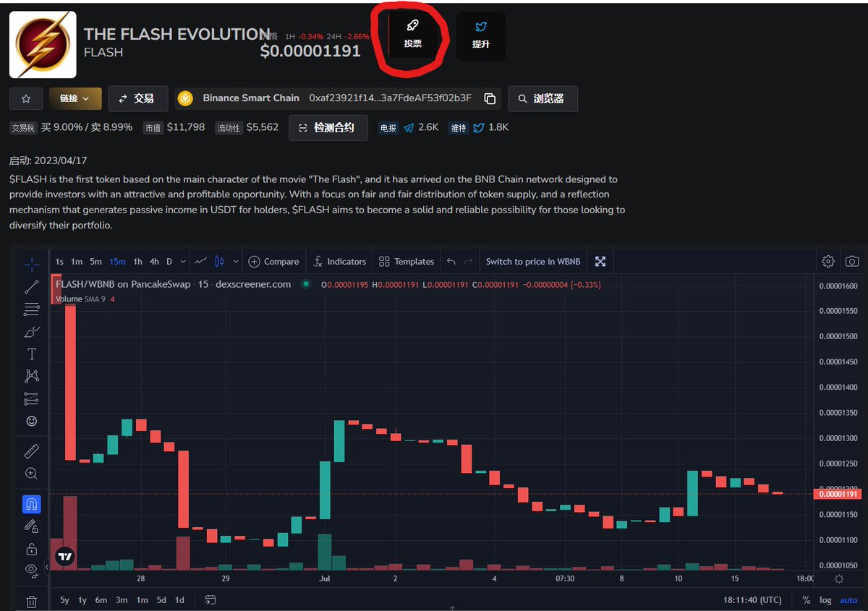Undo last chart action arrow

tap(451, 262)
